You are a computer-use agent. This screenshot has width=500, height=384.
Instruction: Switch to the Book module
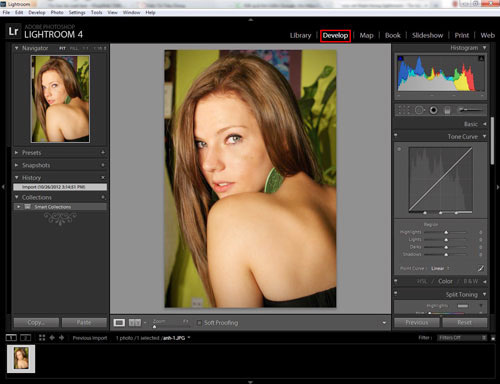click(393, 35)
